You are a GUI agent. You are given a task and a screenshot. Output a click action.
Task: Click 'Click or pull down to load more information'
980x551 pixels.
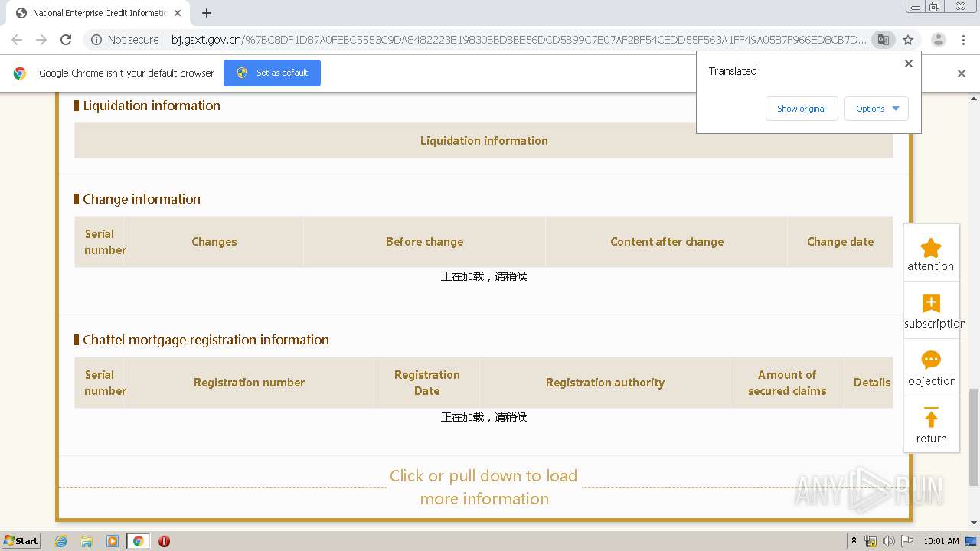pos(484,487)
